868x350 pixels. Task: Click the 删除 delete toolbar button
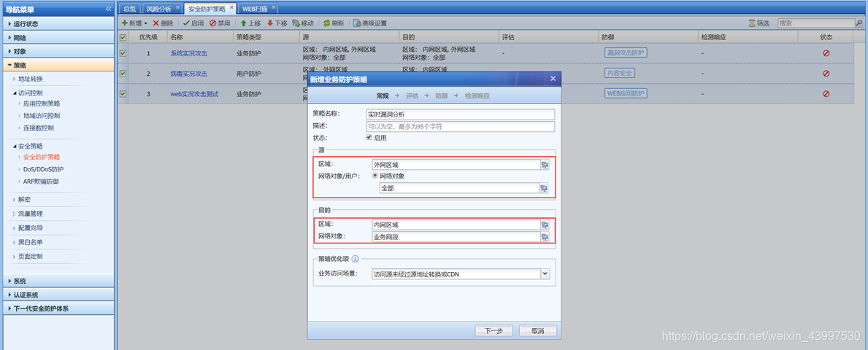(163, 23)
